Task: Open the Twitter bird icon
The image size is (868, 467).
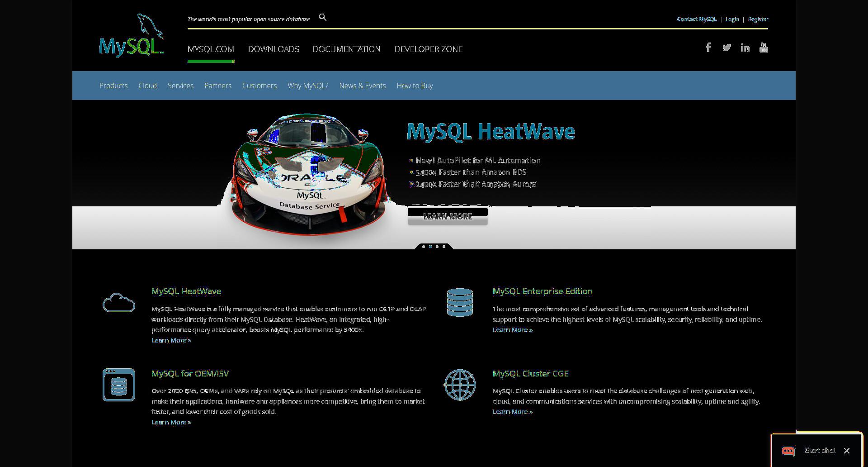Action: coord(726,48)
